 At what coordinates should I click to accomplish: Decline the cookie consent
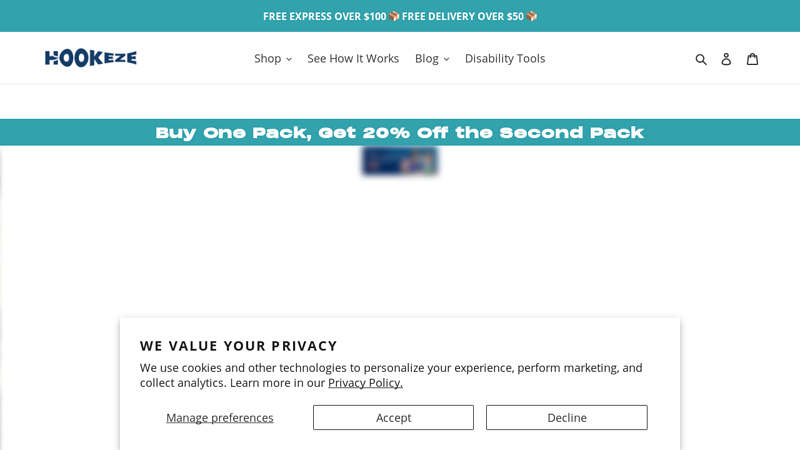coord(567,417)
